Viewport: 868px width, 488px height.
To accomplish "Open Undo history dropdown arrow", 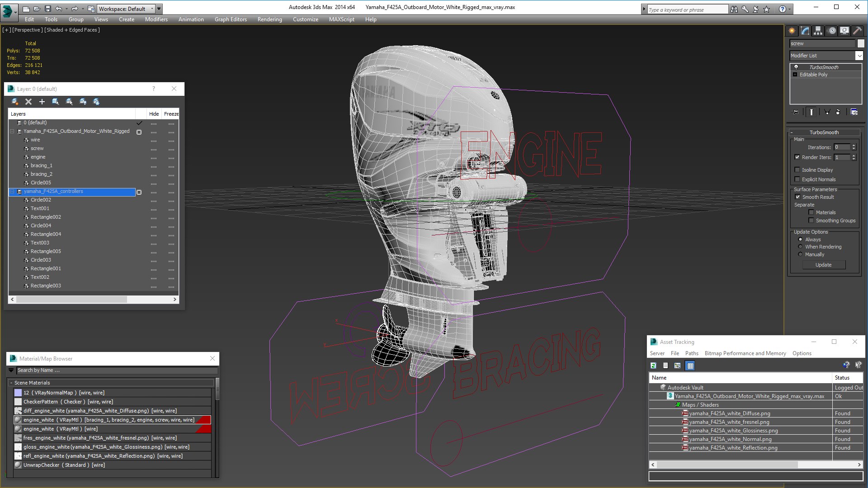I will pos(66,9).
